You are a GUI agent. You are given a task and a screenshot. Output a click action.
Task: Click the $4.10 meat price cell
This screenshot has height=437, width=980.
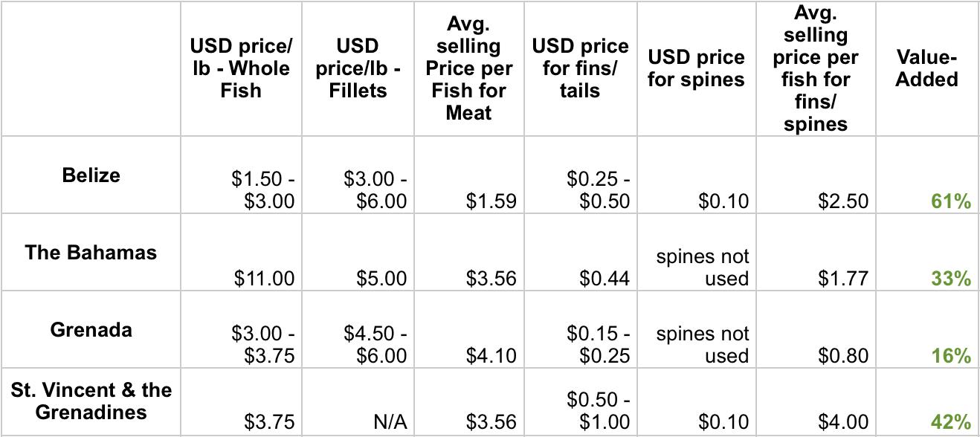coord(491,355)
